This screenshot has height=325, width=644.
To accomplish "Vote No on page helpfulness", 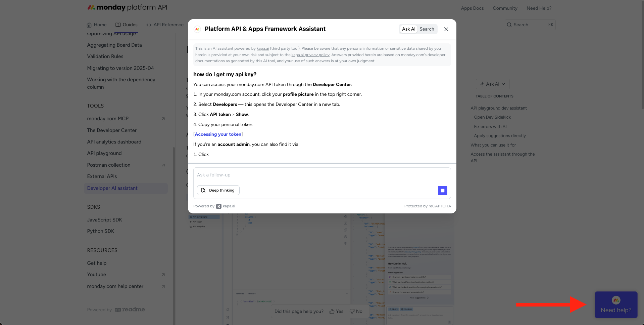I will click(x=356, y=312).
